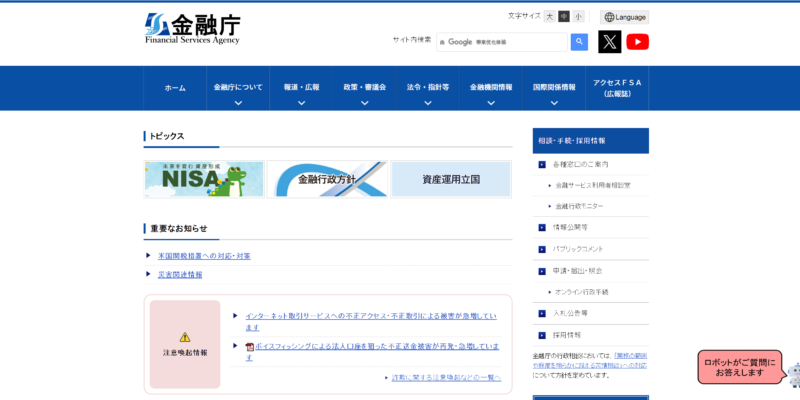800x400 pixels.
Task: Open the 法令・指針等 menu
Action: point(428,87)
